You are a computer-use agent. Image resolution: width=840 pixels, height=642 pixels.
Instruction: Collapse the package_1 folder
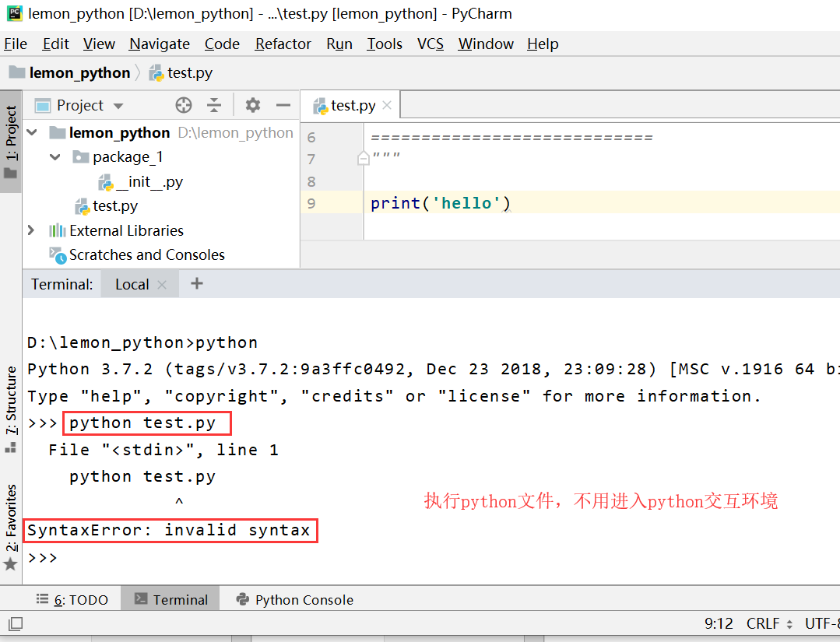(54, 156)
